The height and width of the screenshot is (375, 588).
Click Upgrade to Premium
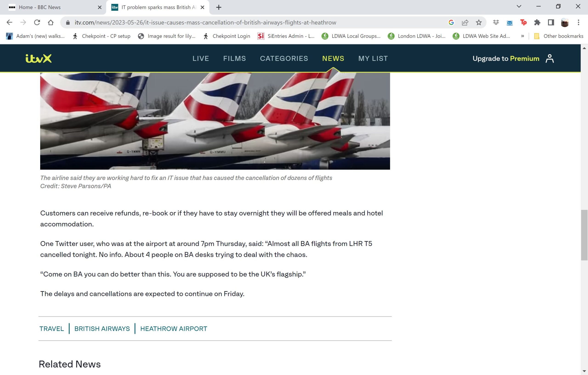point(506,58)
